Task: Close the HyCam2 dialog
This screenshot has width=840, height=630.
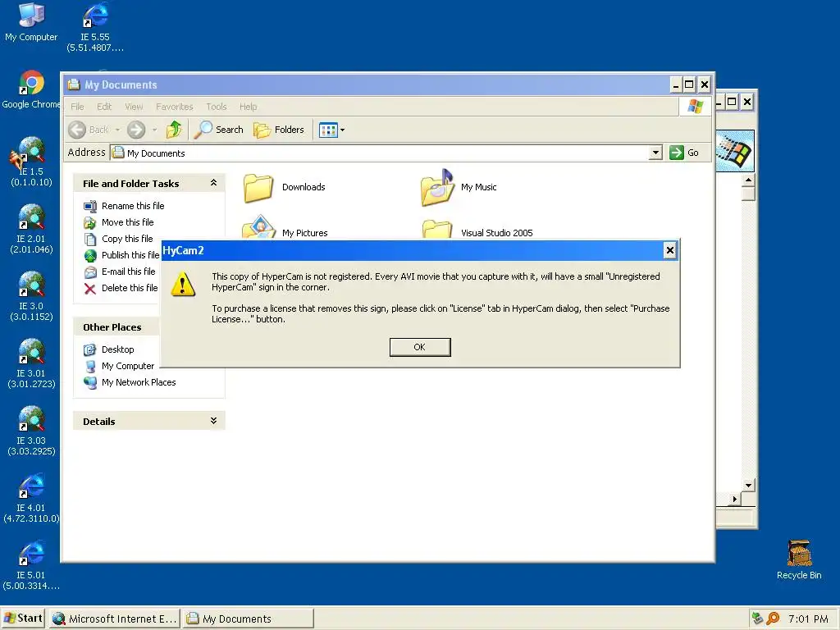Action: click(x=669, y=250)
